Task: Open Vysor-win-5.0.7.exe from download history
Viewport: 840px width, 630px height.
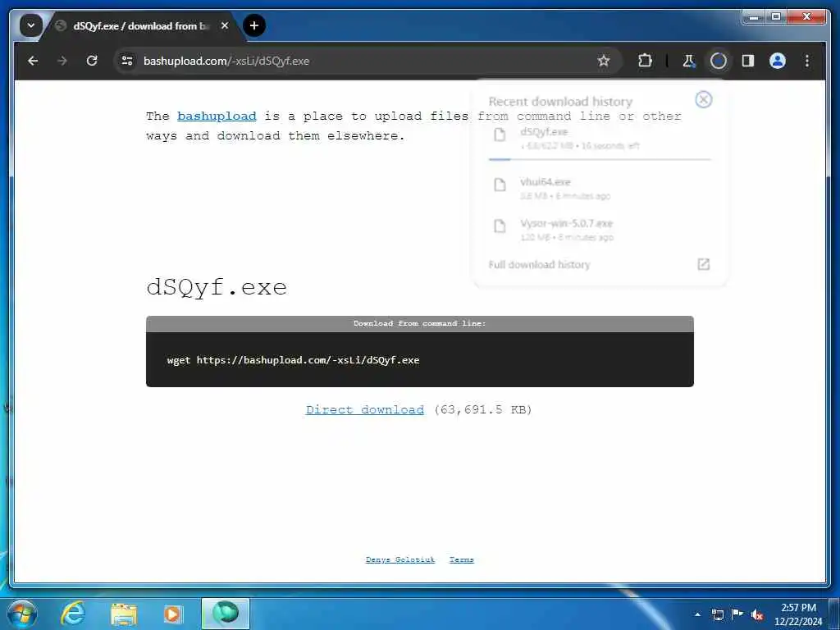Action: (x=600, y=230)
